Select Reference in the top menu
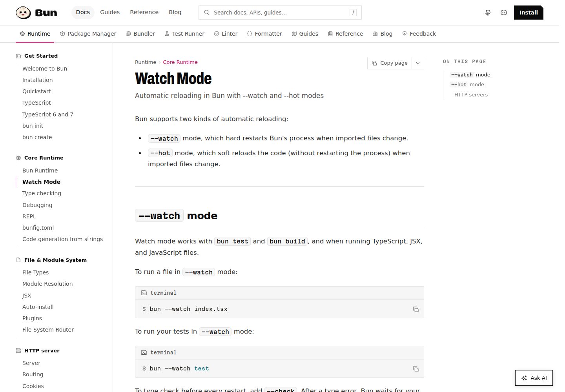Image resolution: width=565 pixels, height=392 pixels. (144, 13)
